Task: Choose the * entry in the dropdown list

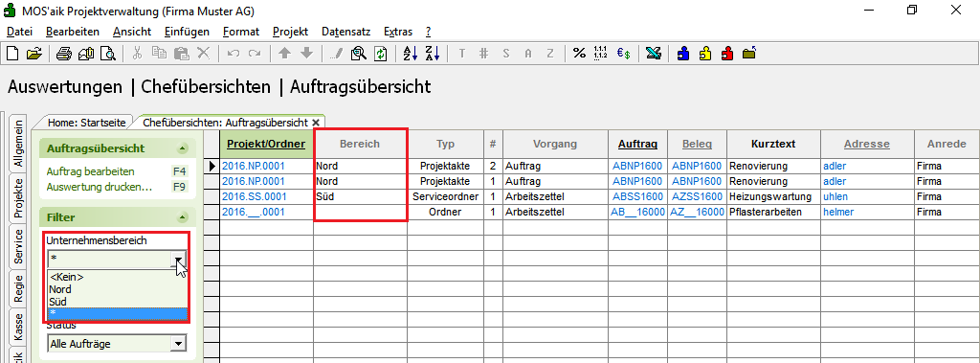Action: [x=118, y=313]
